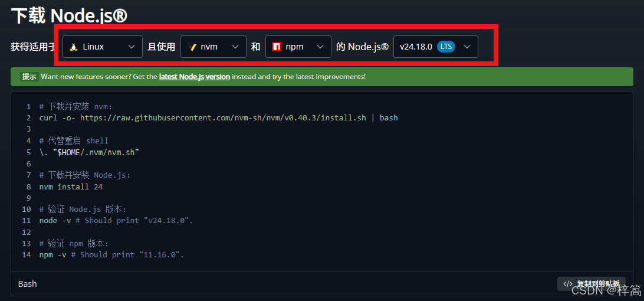Screen dimensions: 644x301
Task: Follow the latest Node.js version link
Action: click(194, 77)
